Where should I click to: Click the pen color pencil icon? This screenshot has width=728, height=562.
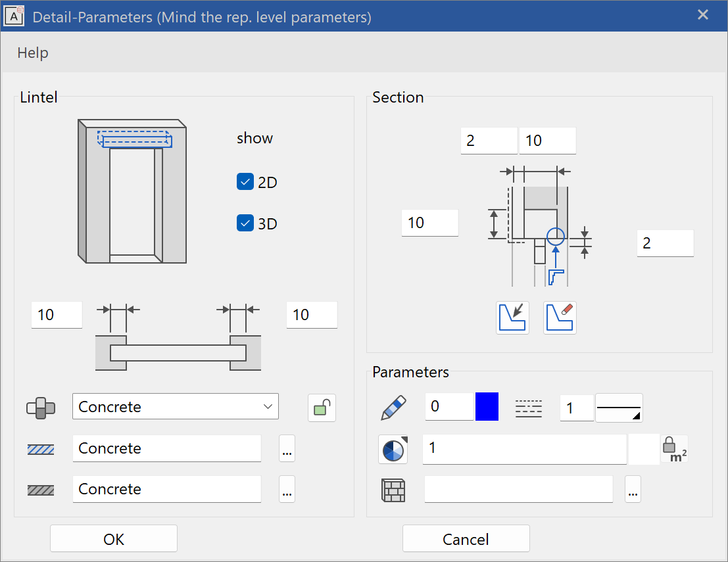[x=394, y=408]
